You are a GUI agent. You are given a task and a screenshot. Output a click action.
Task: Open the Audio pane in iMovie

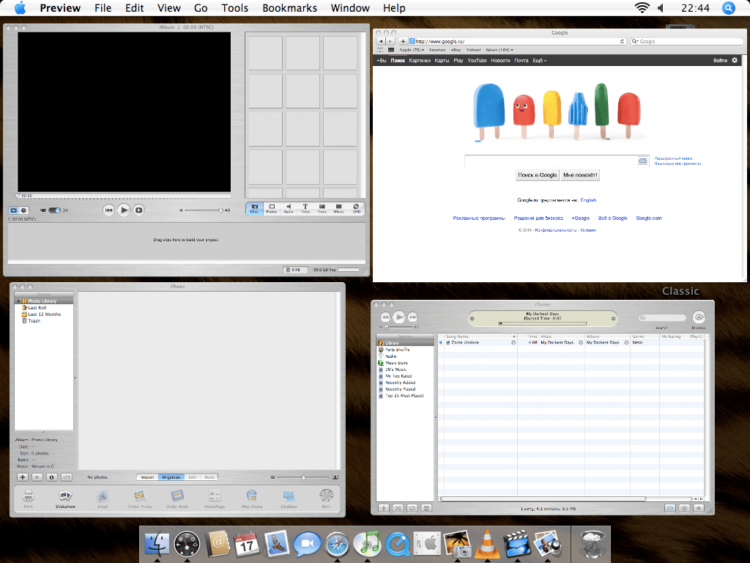click(x=288, y=209)
